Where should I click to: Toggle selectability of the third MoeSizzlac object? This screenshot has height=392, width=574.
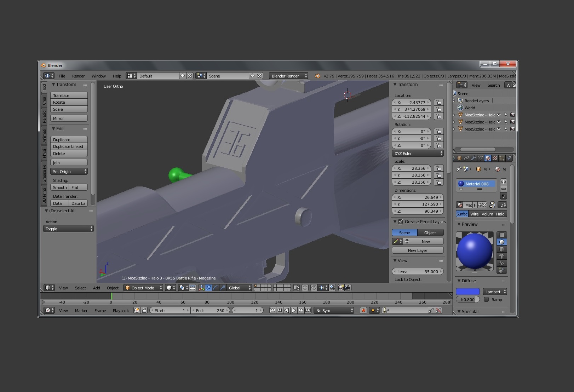tap(506, 129)
